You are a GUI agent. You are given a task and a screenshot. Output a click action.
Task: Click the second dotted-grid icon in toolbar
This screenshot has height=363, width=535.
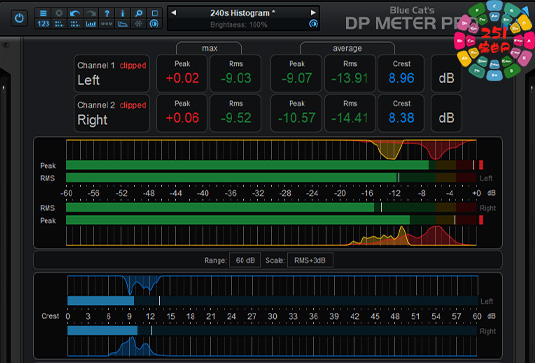pos(75,24)
